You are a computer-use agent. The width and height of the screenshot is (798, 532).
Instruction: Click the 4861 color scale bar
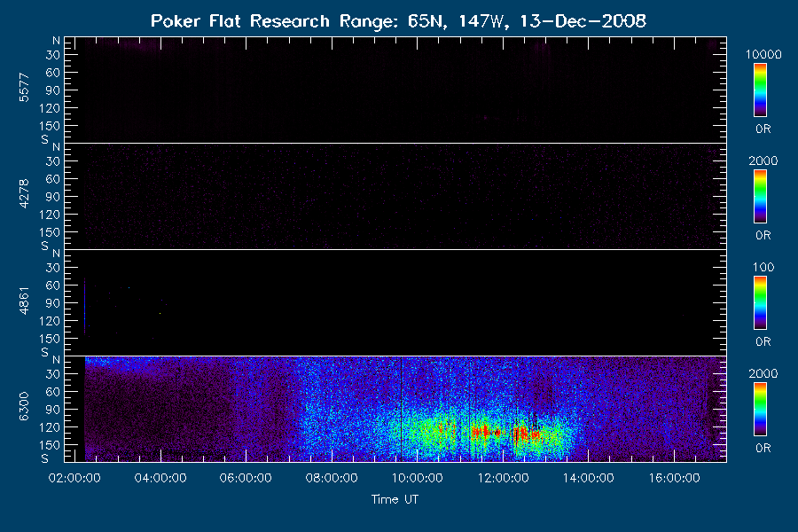761,303
